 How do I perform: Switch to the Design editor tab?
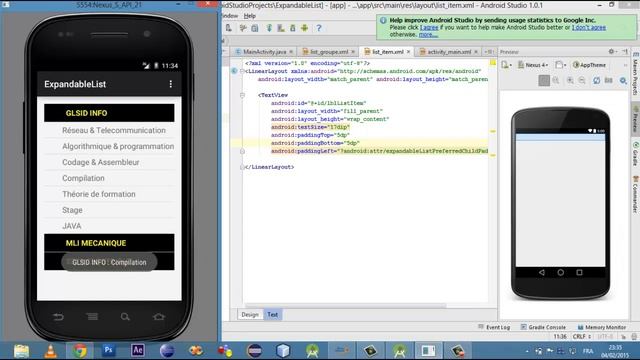(250, 315)
